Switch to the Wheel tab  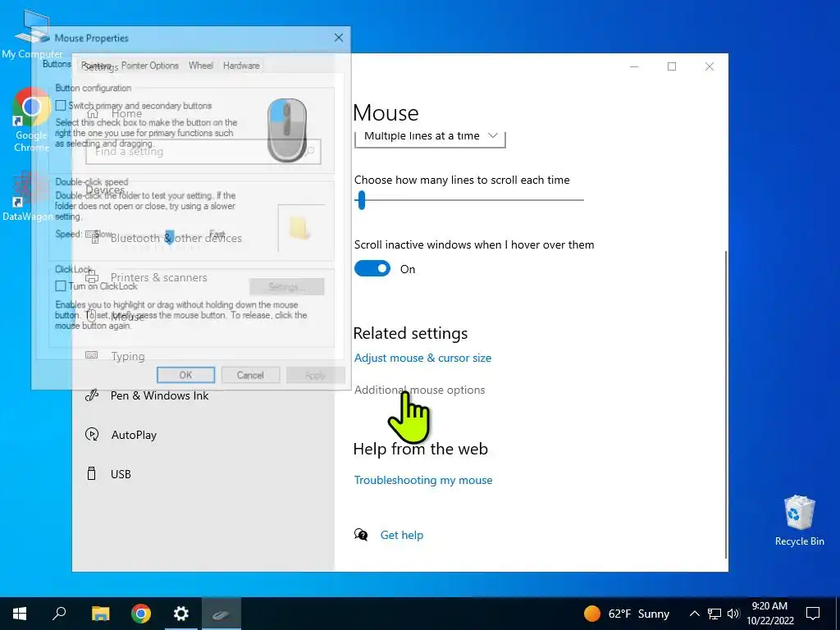[x=201, y=66]
